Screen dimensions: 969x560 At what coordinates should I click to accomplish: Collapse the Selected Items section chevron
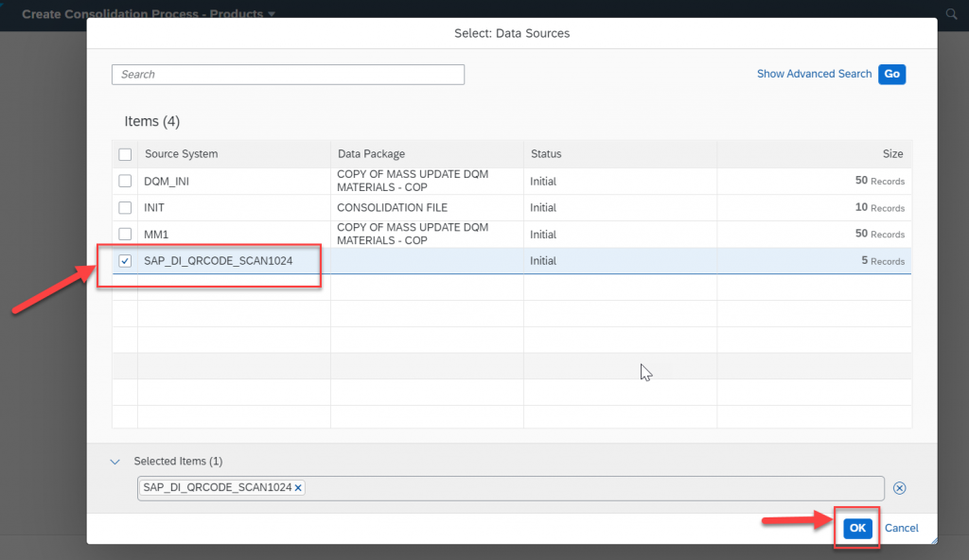point(115,462)
